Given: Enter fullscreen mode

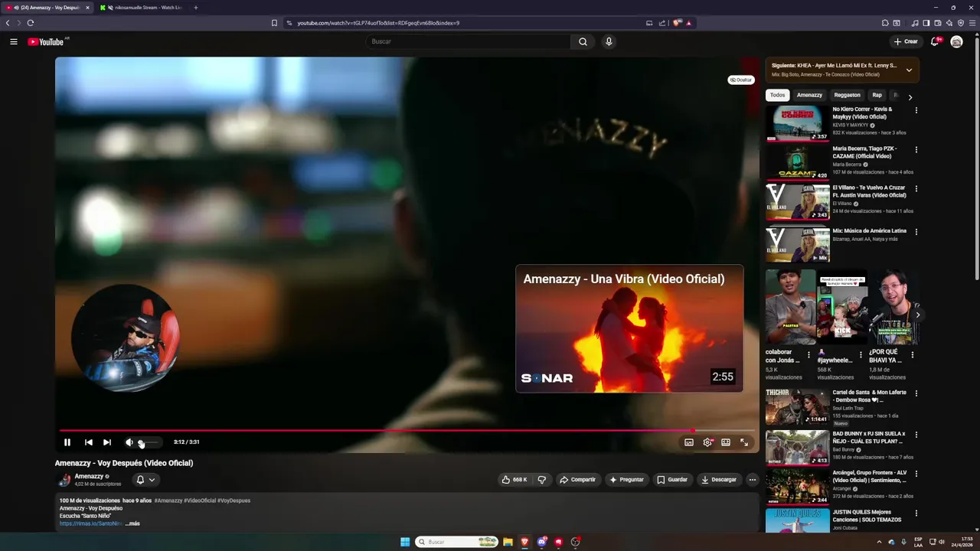Looking at the screenshot, I should 744,442.
